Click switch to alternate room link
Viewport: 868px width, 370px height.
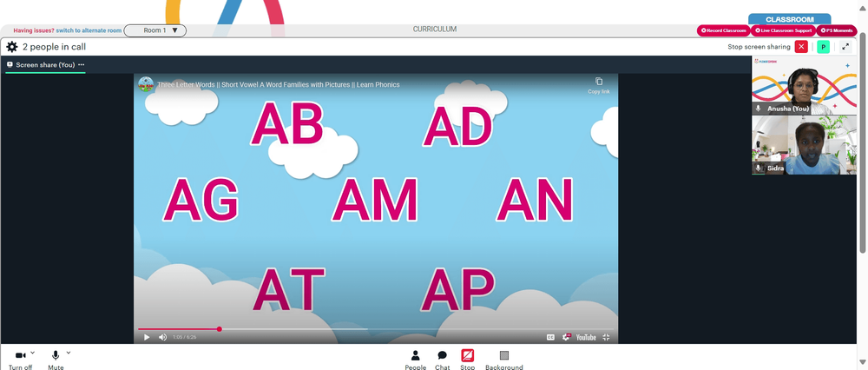click(x=89, y=30)
